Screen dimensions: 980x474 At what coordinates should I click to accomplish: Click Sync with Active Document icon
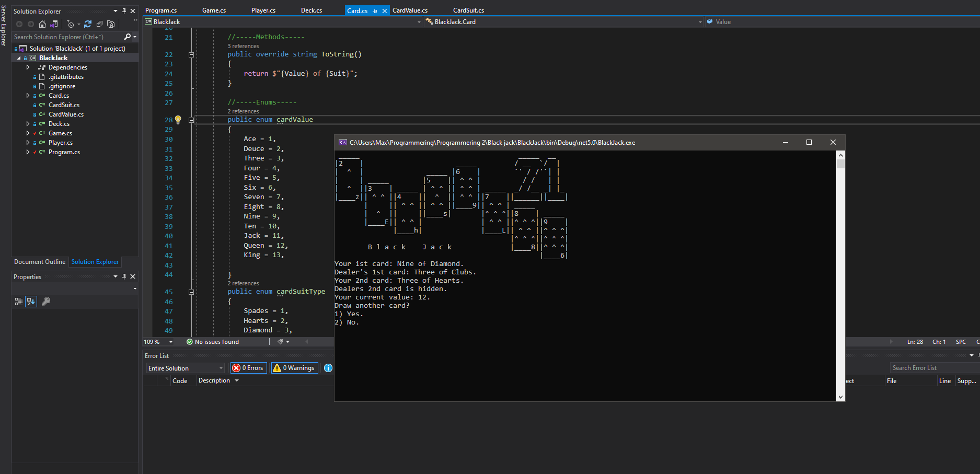(x=88, y=24)
